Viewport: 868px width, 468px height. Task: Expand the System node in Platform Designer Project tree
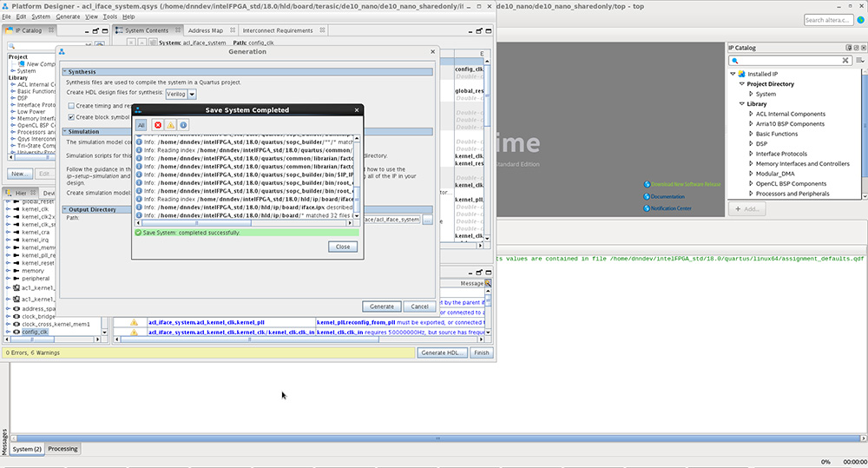click(x=13, y=71)
